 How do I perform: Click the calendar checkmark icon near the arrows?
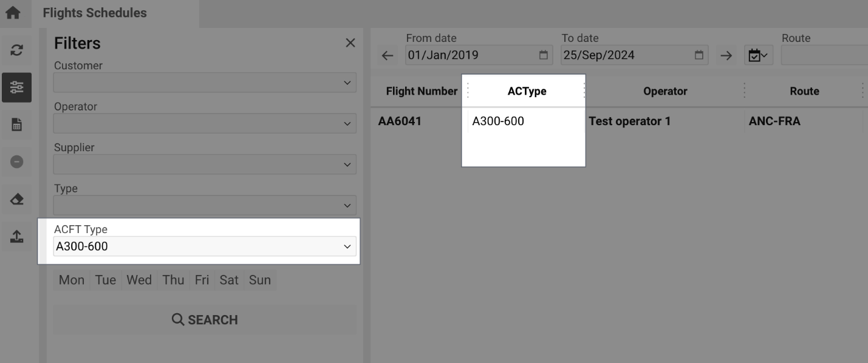[758, 55]
